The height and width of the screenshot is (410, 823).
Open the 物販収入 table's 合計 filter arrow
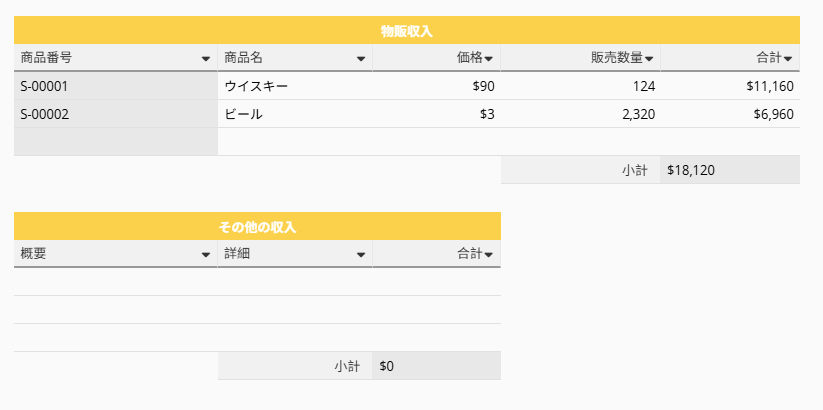point(788,59)
